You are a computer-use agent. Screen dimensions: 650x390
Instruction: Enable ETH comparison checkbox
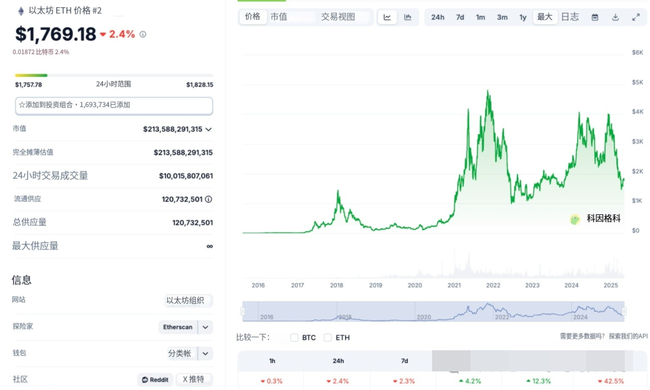click(x=328, y=338)
